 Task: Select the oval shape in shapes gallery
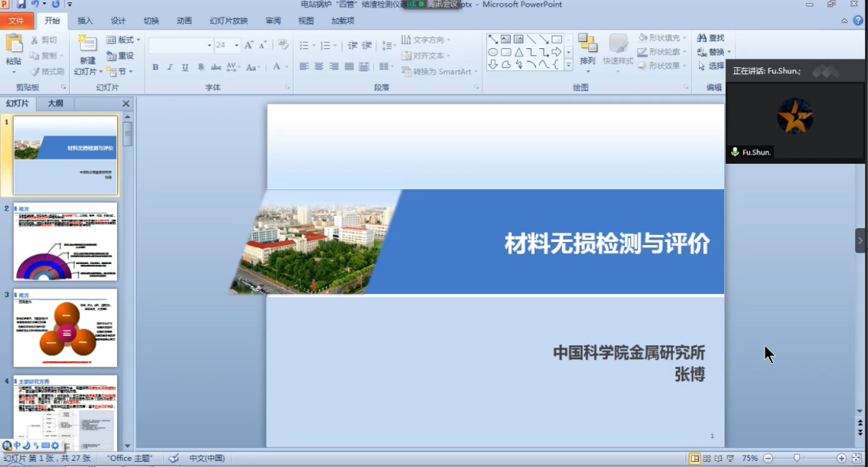coord(493,52)
